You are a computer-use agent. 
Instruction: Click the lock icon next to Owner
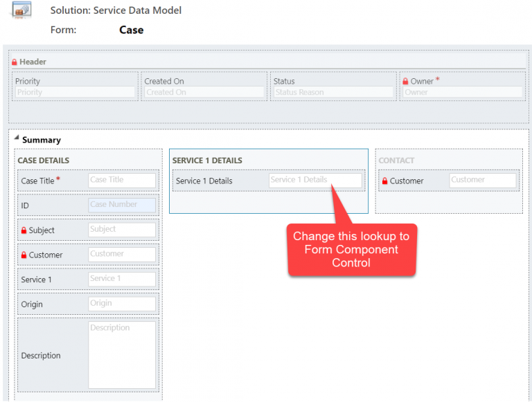(x=406, y=82)
